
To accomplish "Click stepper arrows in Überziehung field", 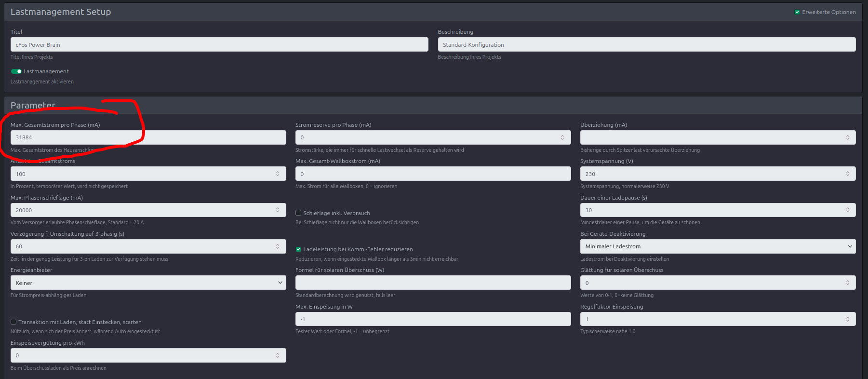I will click(x=847, y=137).
